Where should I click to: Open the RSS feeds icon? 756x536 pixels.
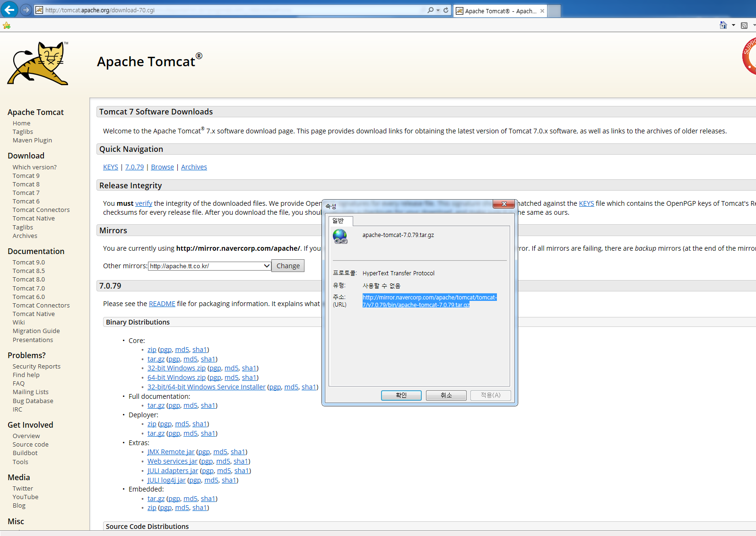pos(744,26)
